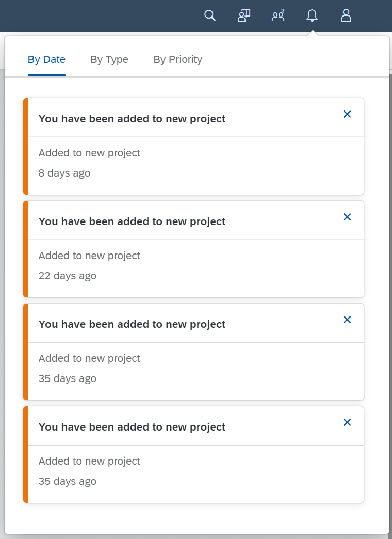Switch to the By Type tab
This screenshot has height=539, width=392.
click(109, 59)
